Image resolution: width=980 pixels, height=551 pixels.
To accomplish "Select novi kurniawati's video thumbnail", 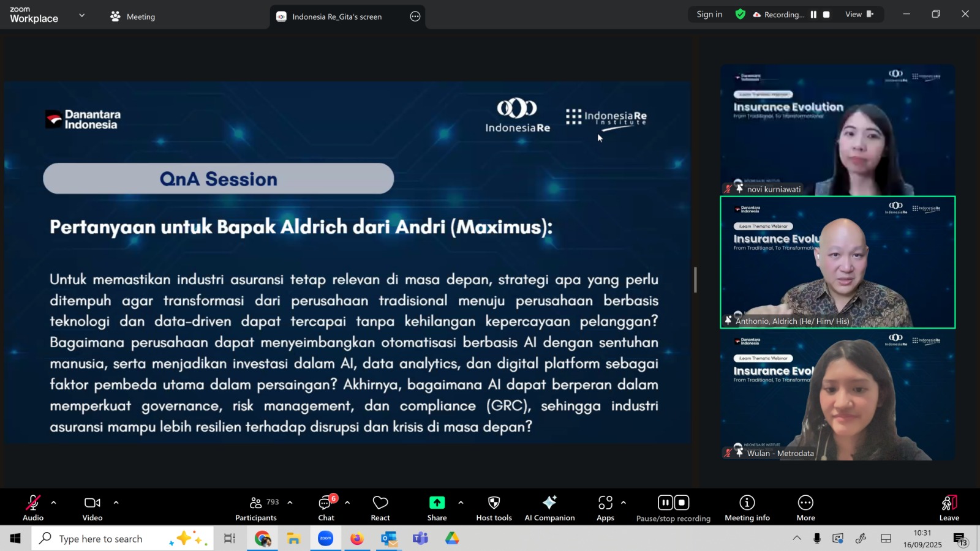I will coord(837,130).
